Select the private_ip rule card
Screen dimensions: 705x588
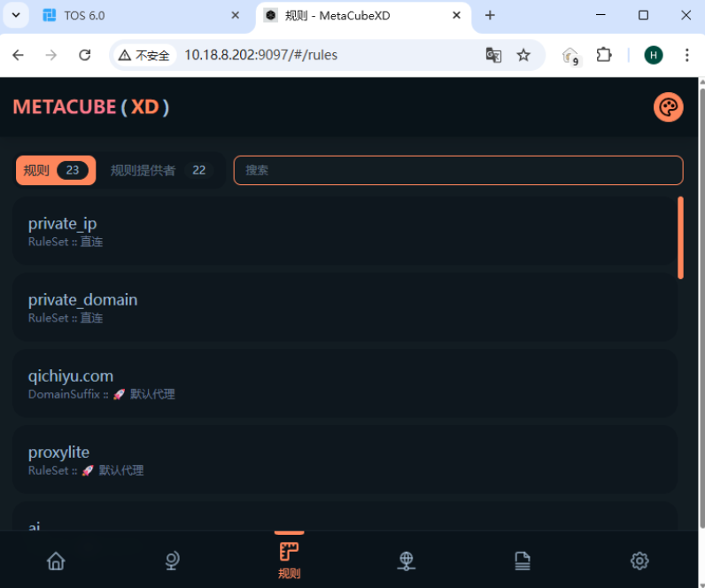[x=345, y=231]
